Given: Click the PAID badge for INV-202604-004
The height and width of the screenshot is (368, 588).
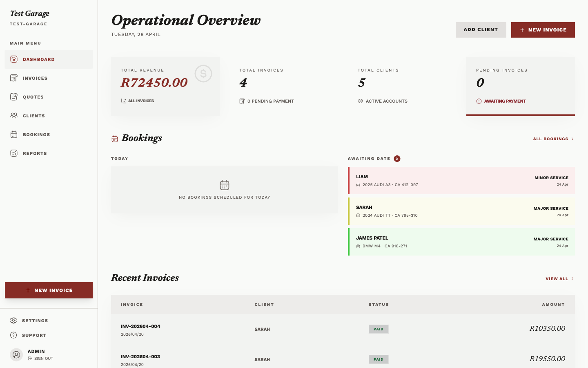Looking at the screenshot, I should 379,329.
